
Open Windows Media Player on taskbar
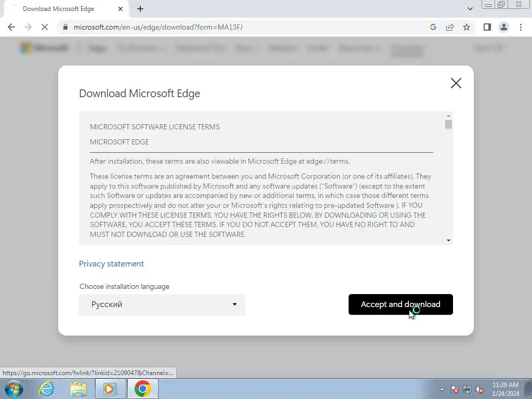(110, 389)
